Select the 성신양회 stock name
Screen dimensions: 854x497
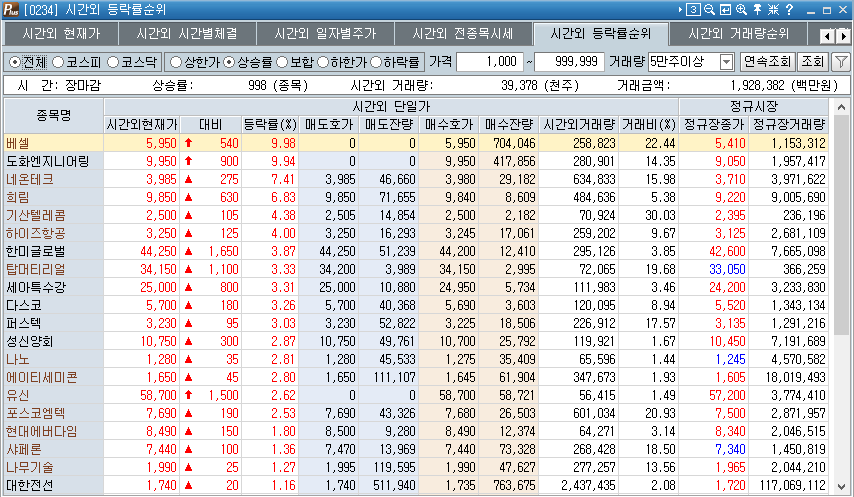[x=29, y=341]
